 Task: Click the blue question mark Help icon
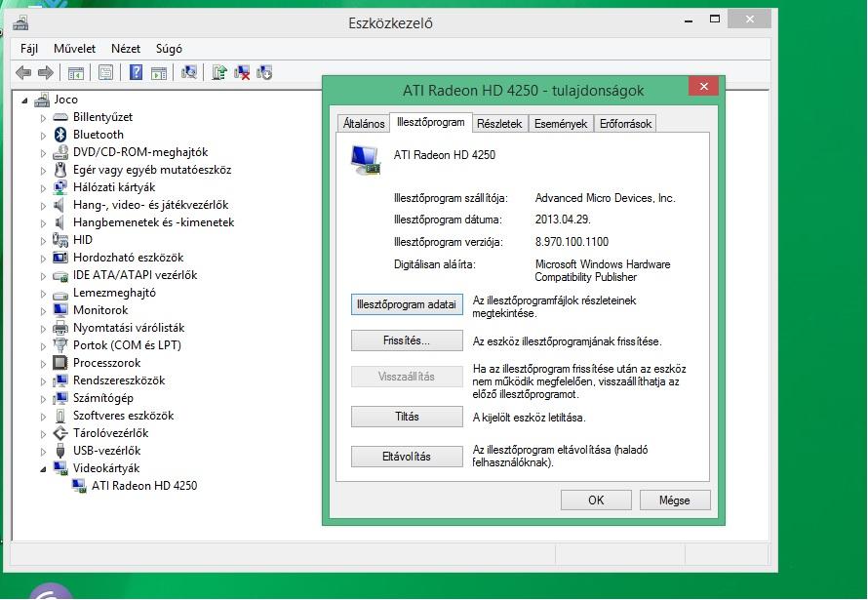(x=136, y=72)
